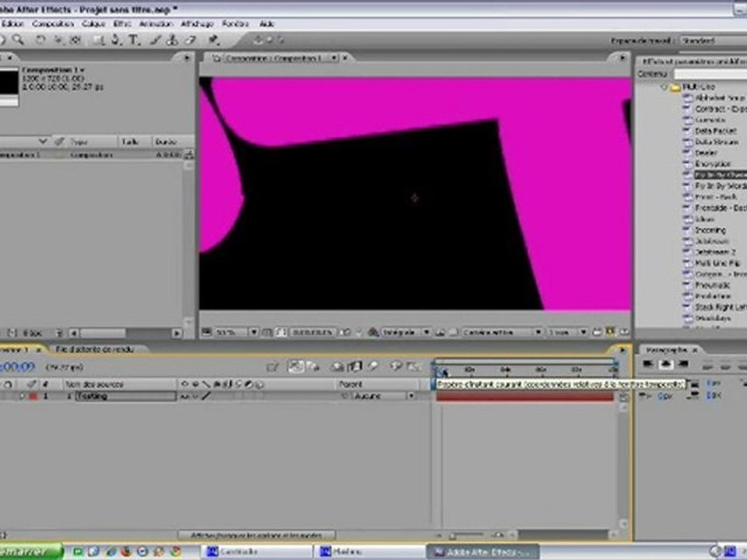Select the Brush tool
747x560 pixels.
tap(156, 40)
